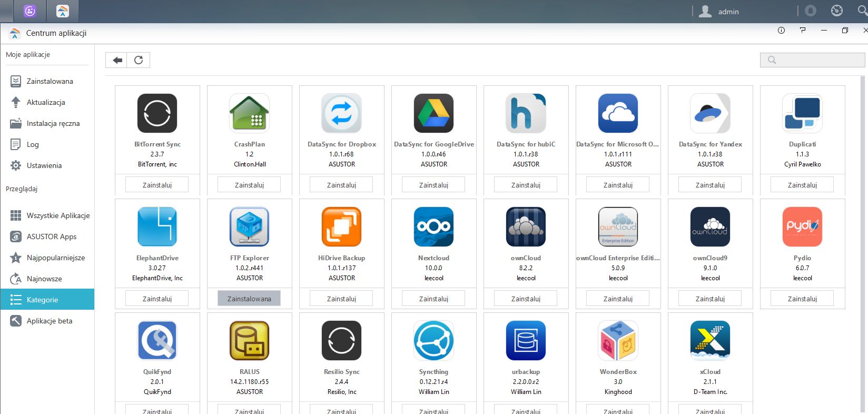Screen dimensions: 868x414
Task: Refresh the app list
Action: click(x=139, y=60)
